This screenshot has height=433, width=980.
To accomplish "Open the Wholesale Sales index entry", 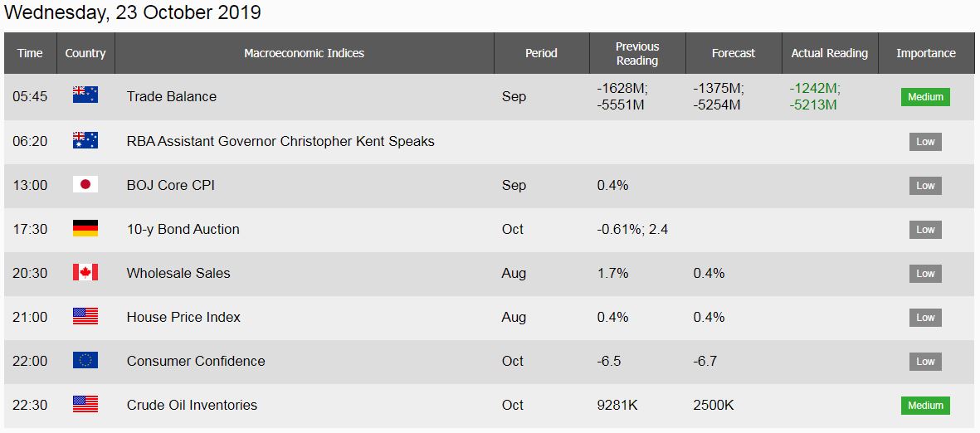I will [178, 273].
